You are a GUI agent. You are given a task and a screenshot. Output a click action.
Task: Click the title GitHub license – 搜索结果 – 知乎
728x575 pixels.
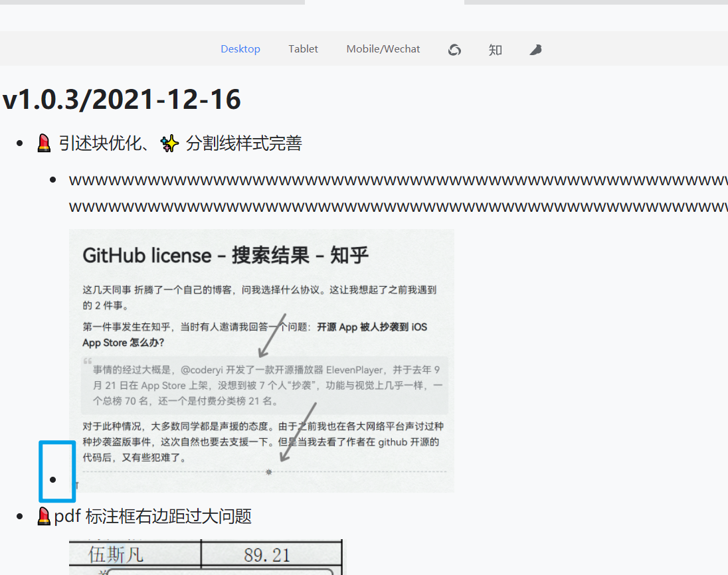(226, 255)
